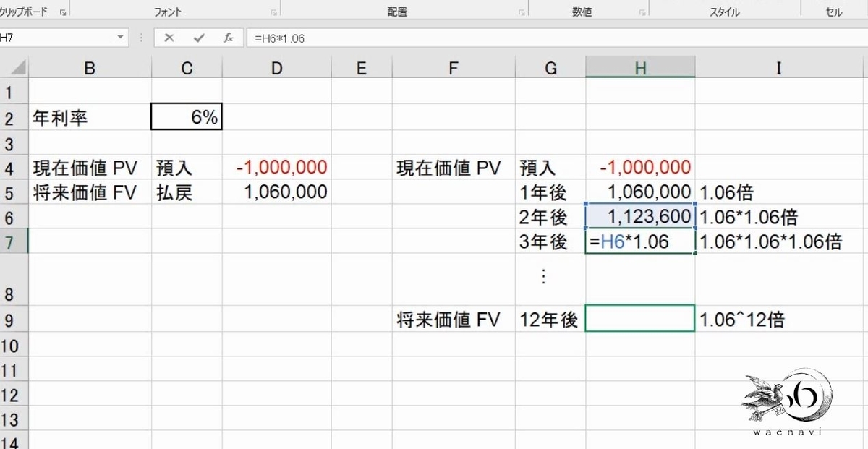Select 1,060,000 in column H
The height and width of the screenshot is (449, 868).
pos(641,192)
